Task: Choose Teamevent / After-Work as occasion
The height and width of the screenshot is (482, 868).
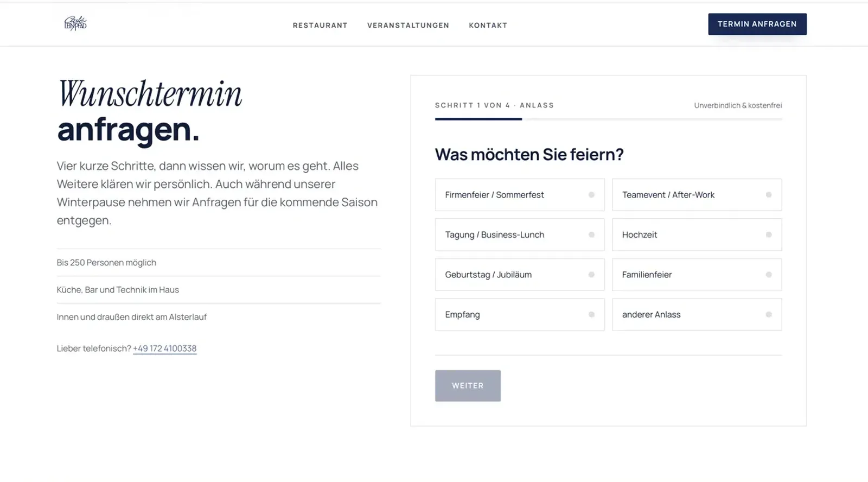Action: (x=697, y=195)
